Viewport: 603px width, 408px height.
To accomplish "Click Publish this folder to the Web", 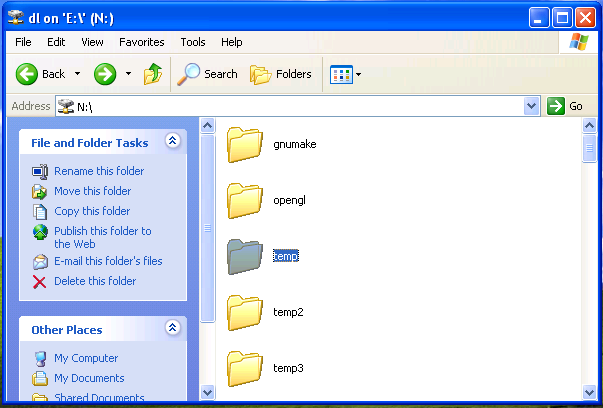I will pyautogui.click(x=103, y=238).
